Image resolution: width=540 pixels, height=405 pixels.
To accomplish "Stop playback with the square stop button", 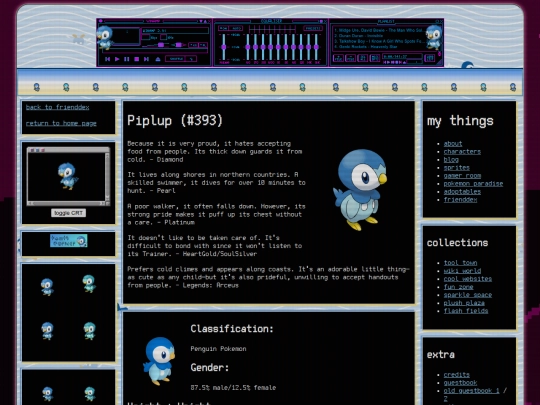I will pos(136,59).
